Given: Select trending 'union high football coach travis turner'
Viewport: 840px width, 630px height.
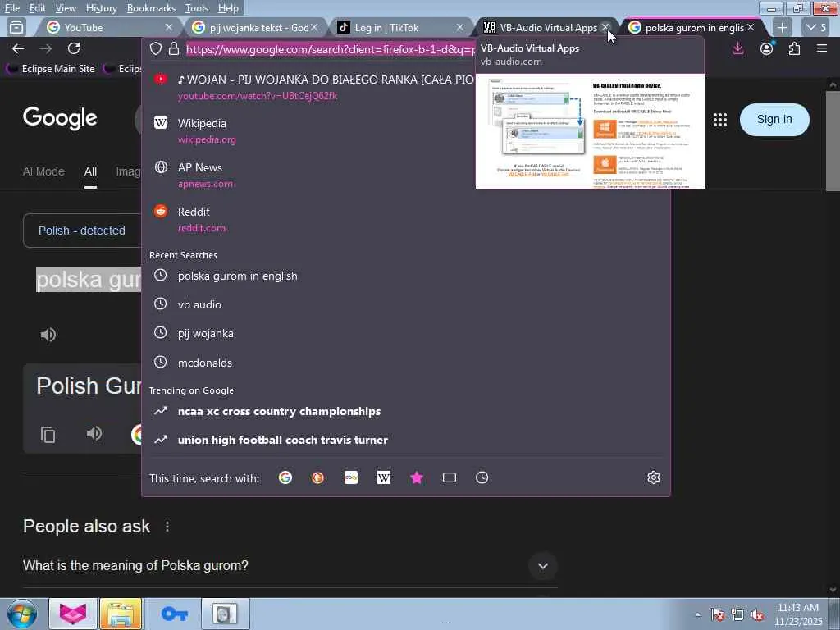Looking at the screenshot, I should coord(406,440).
